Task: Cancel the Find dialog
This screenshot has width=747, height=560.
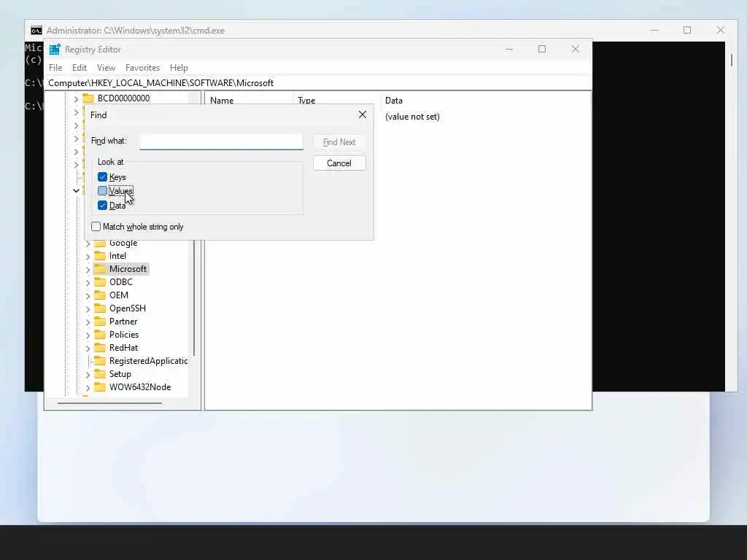Action: 339,163
